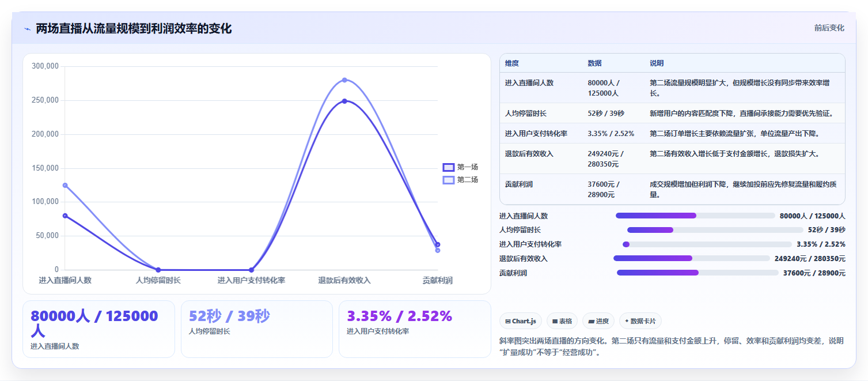The height and width of the screenshot is (381, 868).
Task: Toggle the 第二场 legend entry
Action: [x=460, y=180]
